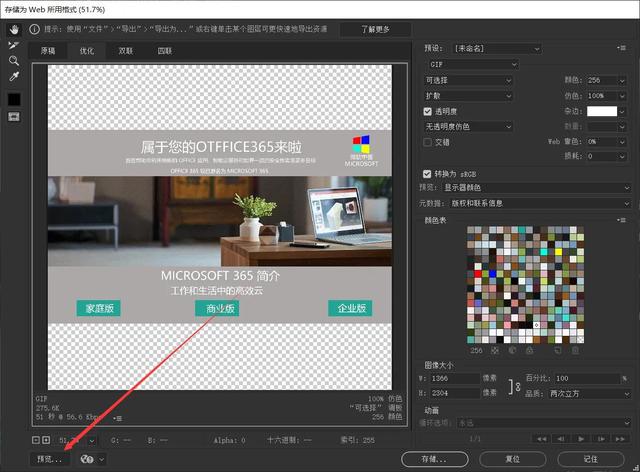
Task: Enable the 交错 checkbox
Action: coord(428,142)
